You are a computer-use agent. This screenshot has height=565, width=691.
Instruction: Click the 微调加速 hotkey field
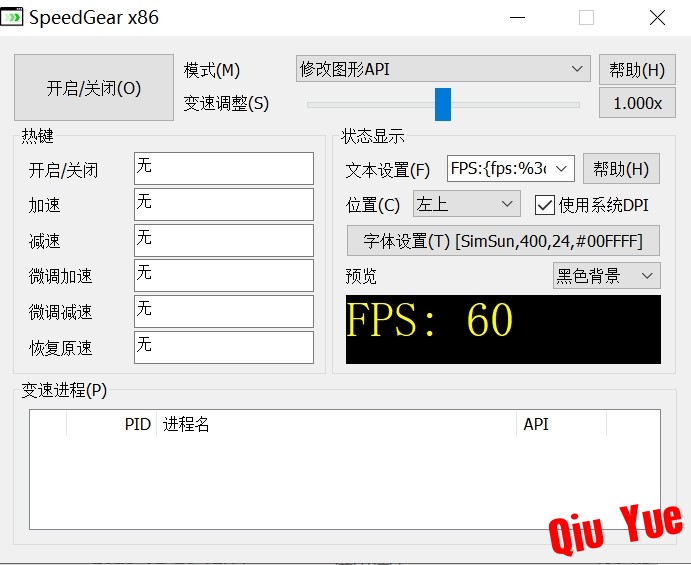[224, 276]
